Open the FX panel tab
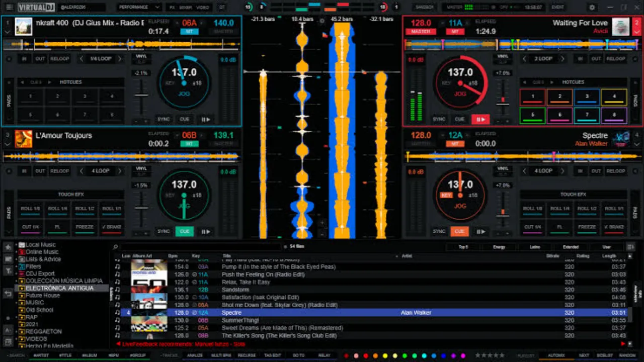Screen dimensions: 644x362 tap(172, 8)
